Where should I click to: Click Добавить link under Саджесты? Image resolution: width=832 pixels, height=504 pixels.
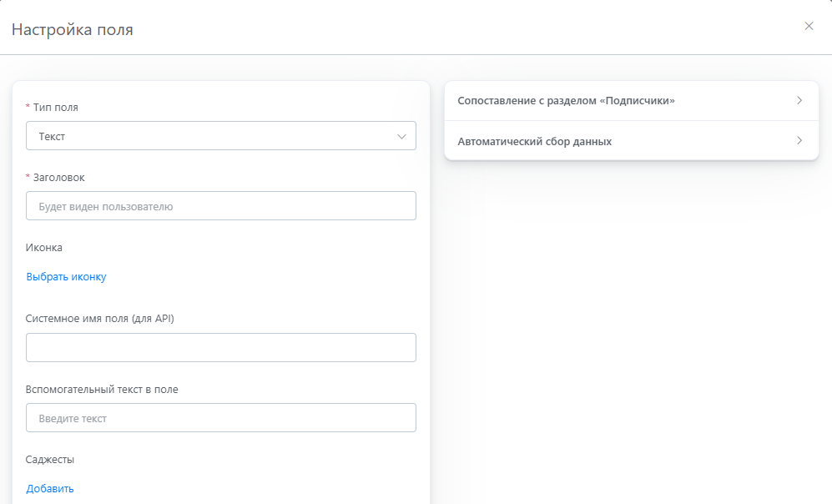pos(50,489)
